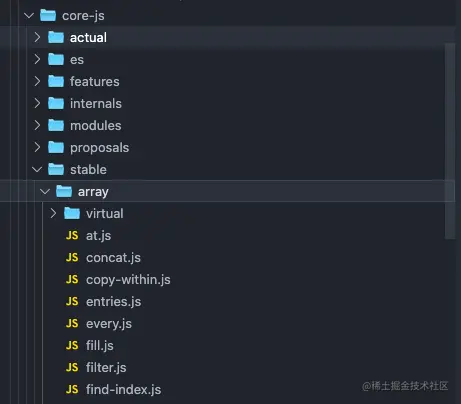Click the folder icon of modules
Image resolution: width=461 pixels, height=404 pixels.
click(56, 125)
